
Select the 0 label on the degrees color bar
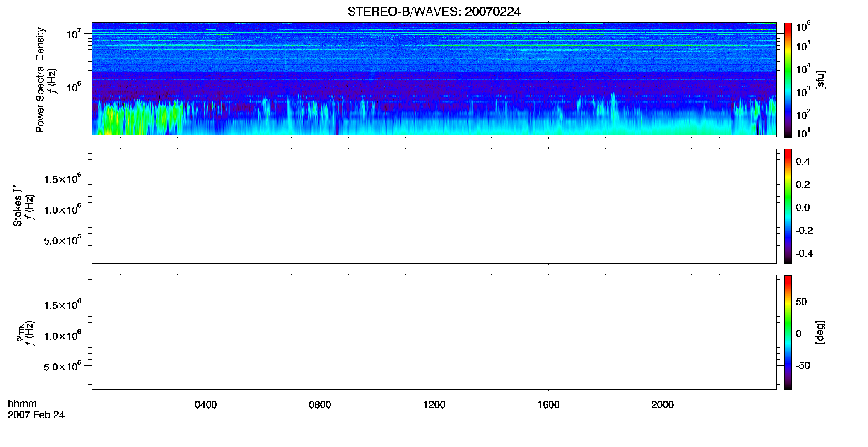click(798, 334)
